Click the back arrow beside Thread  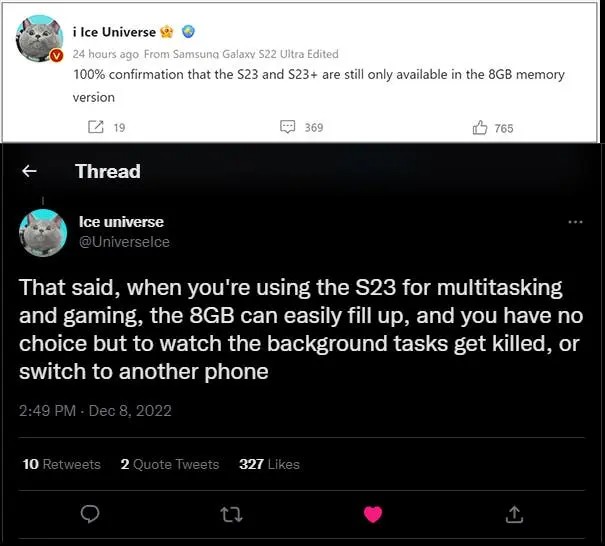click(x=30, y=172)
